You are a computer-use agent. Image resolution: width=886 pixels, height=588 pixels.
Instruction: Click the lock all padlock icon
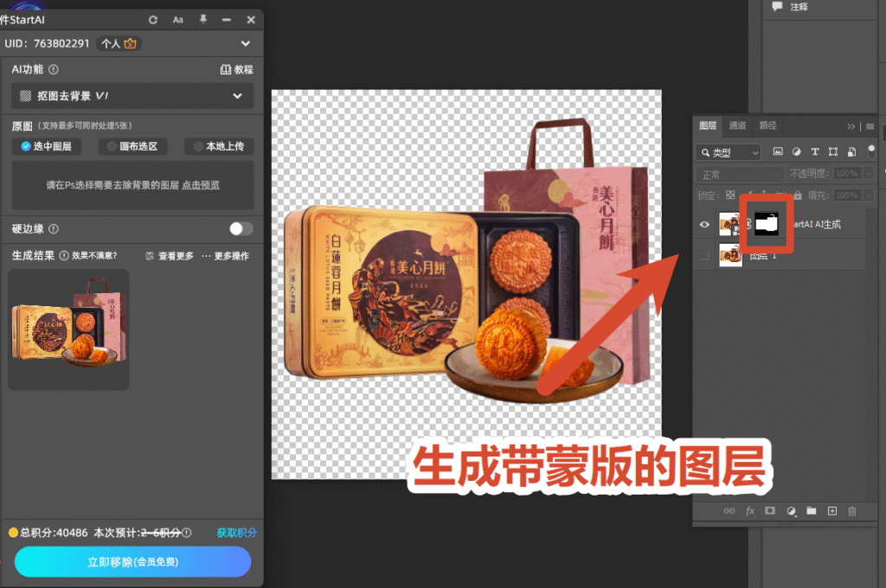[798, 195]
